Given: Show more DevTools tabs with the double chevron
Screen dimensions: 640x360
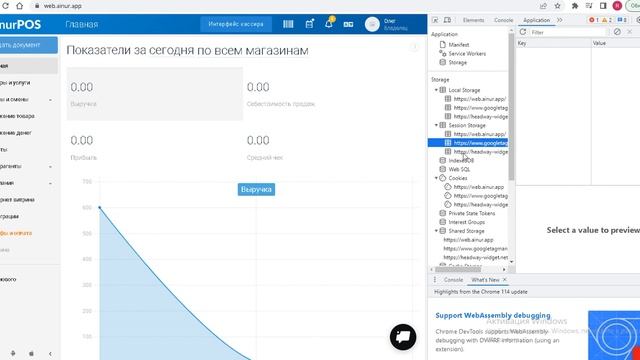Looking at the screenshot, I should tap(560, 20).
